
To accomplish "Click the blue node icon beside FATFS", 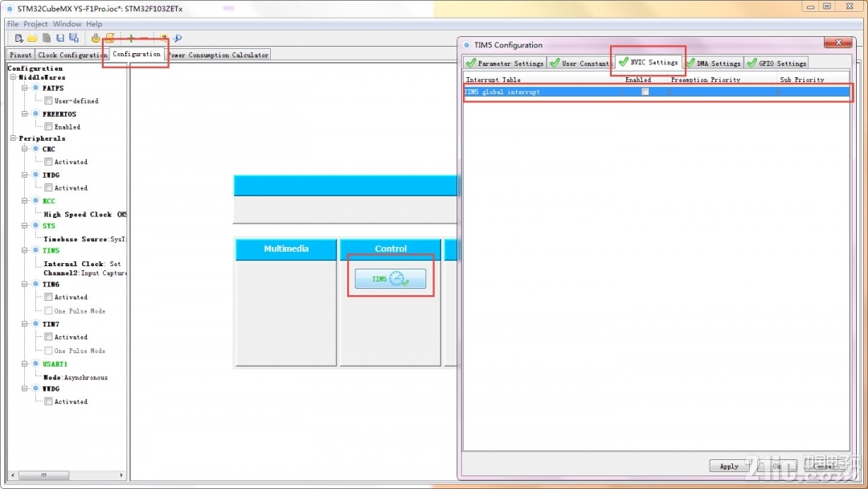I will point(35,88).
